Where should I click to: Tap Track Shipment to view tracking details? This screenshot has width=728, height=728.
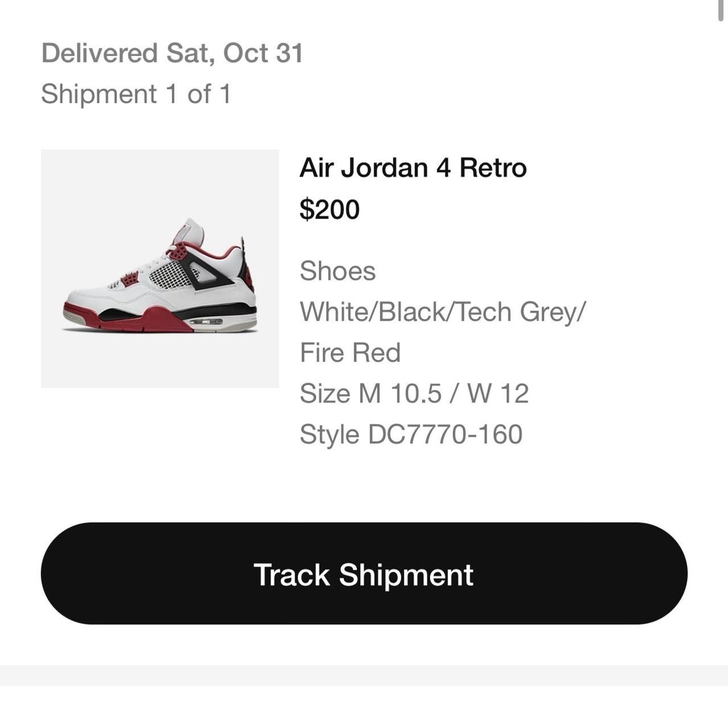364,574
